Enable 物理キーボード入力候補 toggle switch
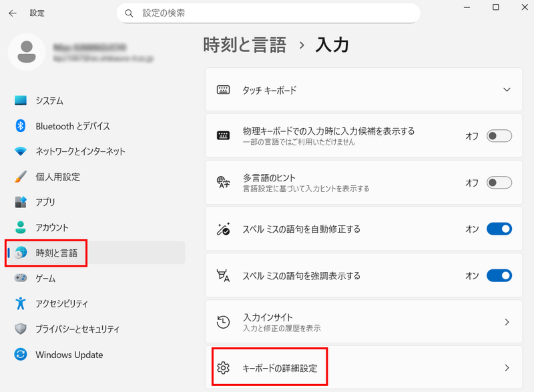 (x=499, y=136)
